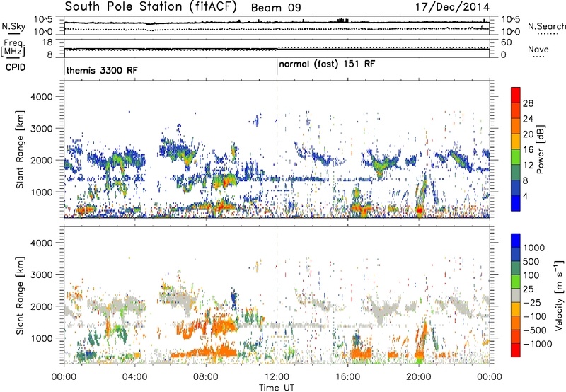Viewport: 566px width, 392px height.
Task: Click the red high-power echo near 20:00 in the power panel
Action: coord(419,209)
